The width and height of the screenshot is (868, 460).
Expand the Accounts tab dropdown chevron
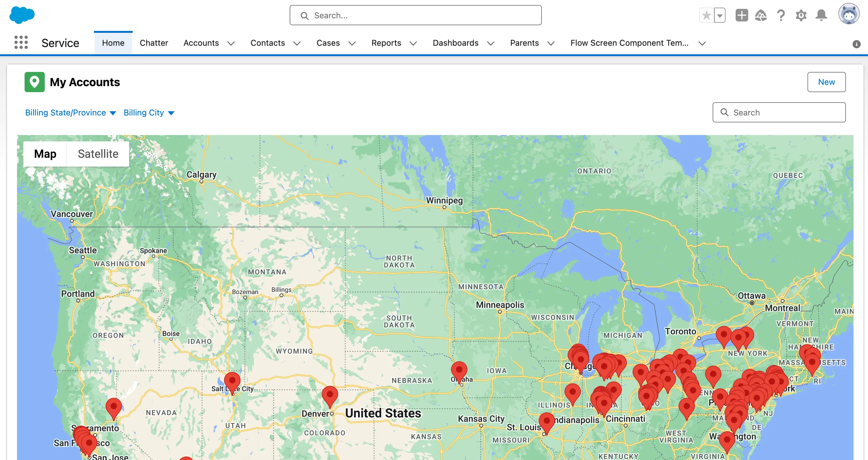pyautogui.click(x=231, y=44)
